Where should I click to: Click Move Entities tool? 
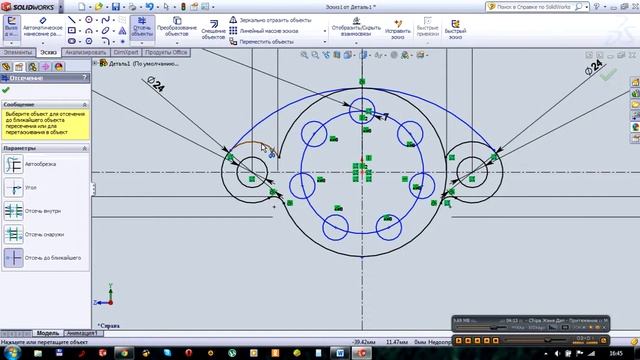point(262,42)
